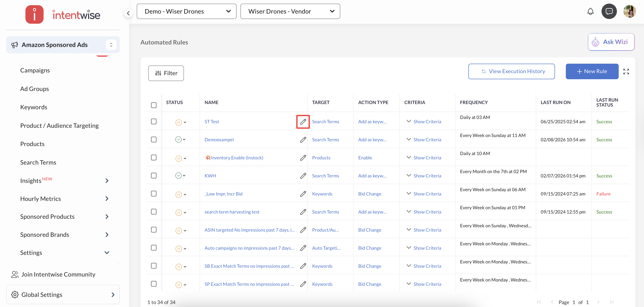Check the ST Test row checkbox

[154, 122]
